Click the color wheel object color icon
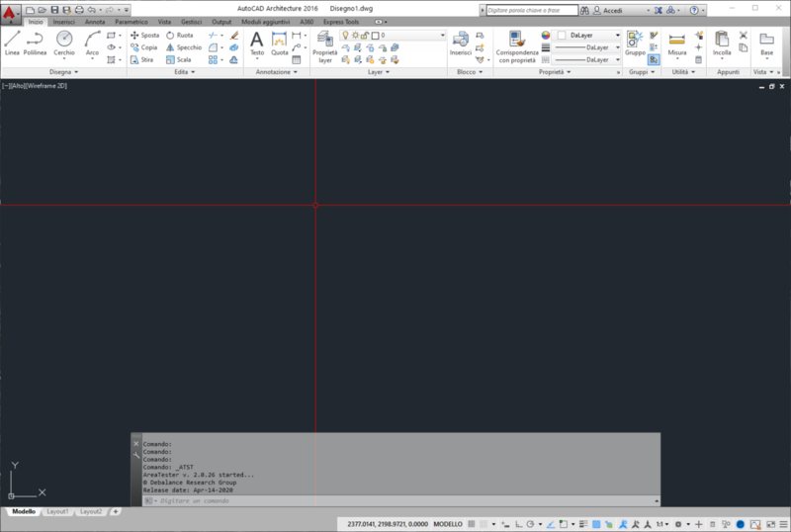Screen dimensions: 791x532 point(546,36)
